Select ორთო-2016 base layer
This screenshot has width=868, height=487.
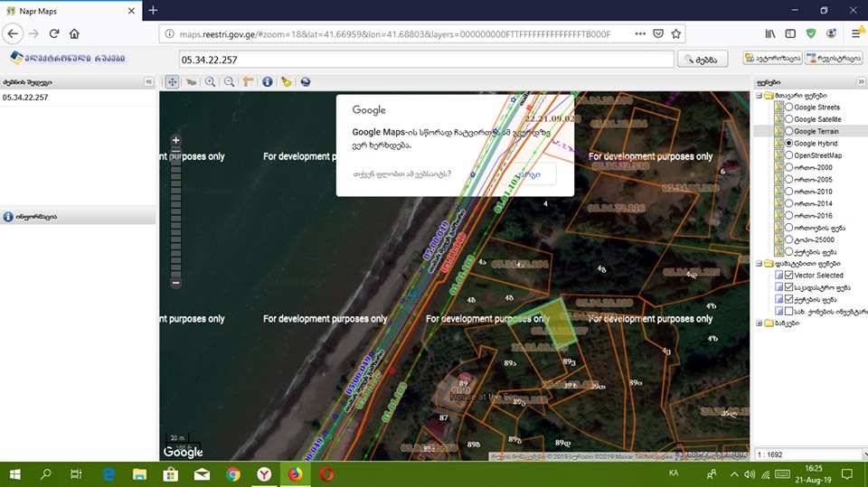pyautogui.click(x=788, y=216)
